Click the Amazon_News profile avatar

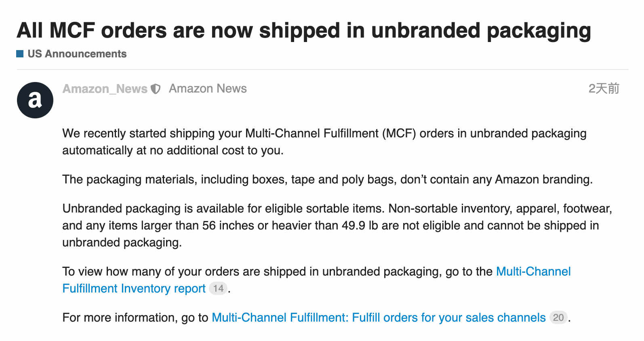35,100
